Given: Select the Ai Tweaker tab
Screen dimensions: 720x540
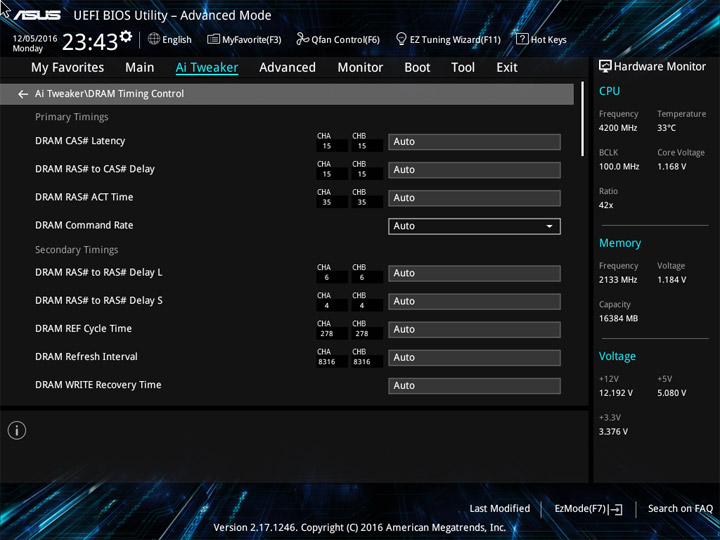Looking at the screenshot, I should click(207, 68).
